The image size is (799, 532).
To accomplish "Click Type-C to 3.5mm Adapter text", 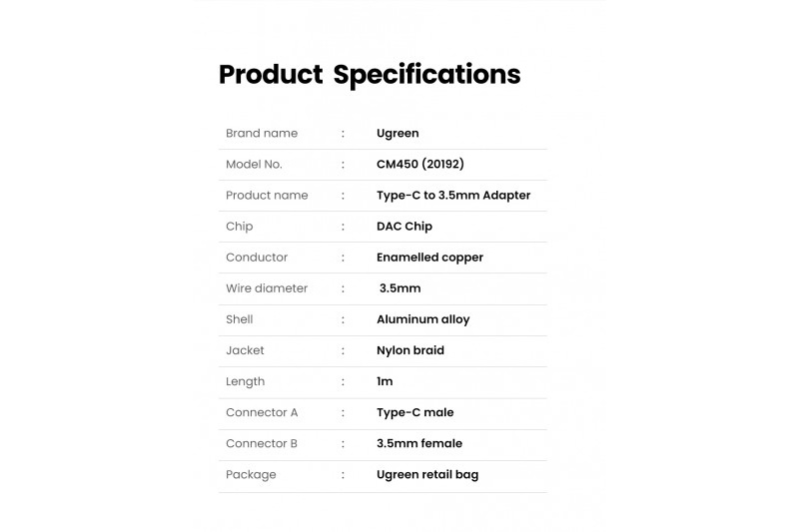I will coord(453,195).
